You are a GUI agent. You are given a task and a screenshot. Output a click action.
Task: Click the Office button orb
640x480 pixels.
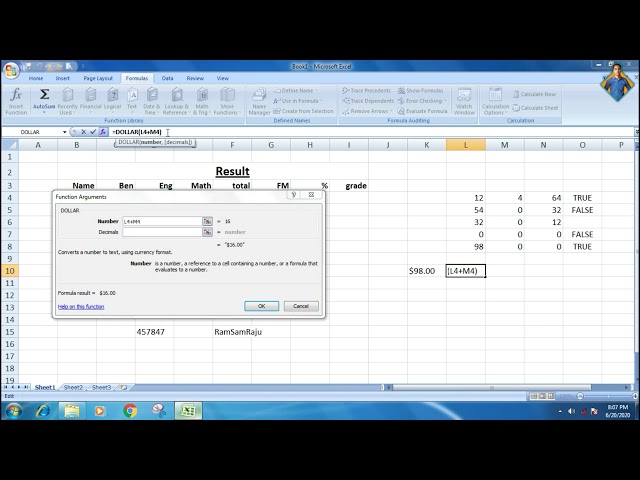(x=11, y=71)
